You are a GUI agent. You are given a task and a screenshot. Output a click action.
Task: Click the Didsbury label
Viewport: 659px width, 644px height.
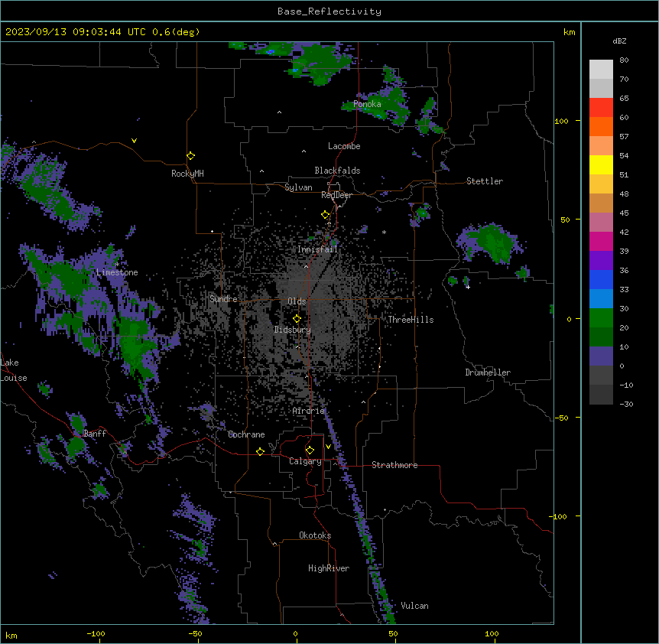(292, 330)
